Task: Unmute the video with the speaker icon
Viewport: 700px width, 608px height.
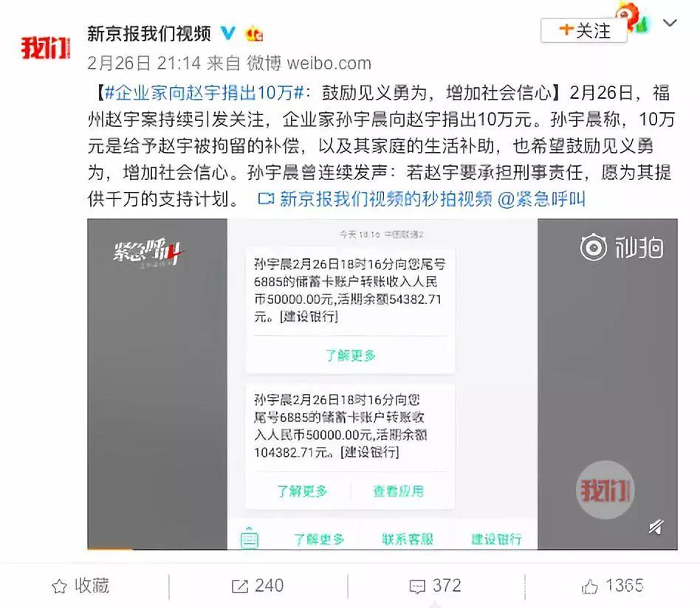Action: [656, 528]
